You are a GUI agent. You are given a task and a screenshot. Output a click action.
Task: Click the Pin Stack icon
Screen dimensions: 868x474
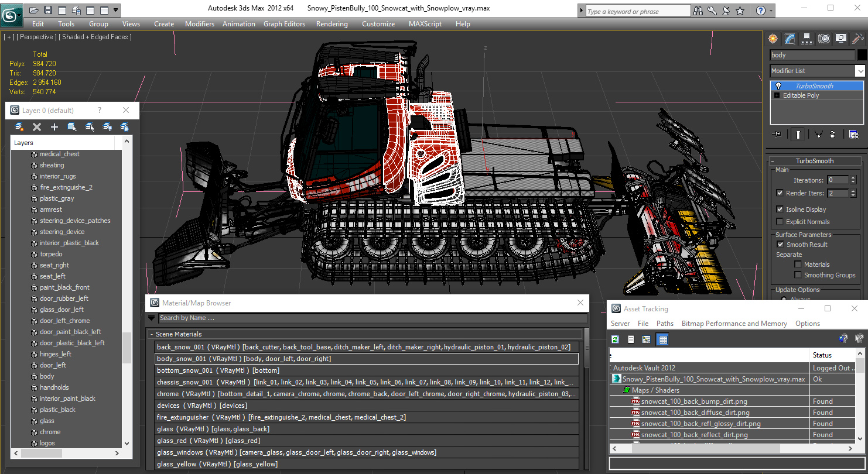[x=778, y=135]
